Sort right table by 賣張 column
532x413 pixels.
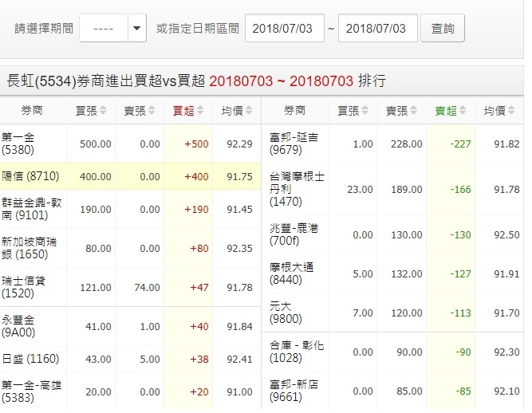pyautogui.click(x=402, y=111)
